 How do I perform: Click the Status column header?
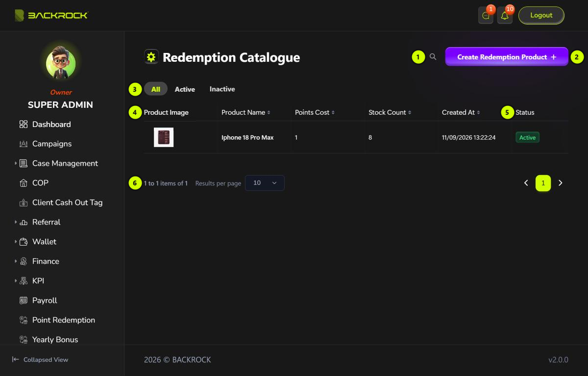525,113
